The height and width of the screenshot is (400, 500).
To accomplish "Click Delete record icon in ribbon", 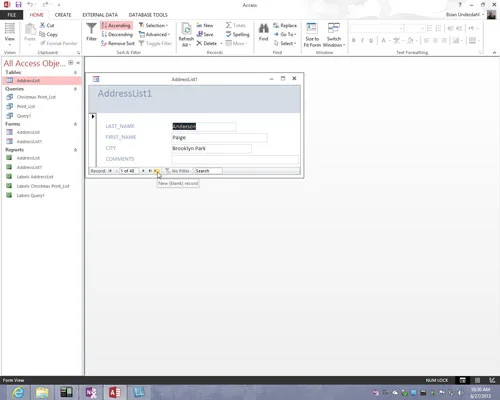I will point(199,43).
